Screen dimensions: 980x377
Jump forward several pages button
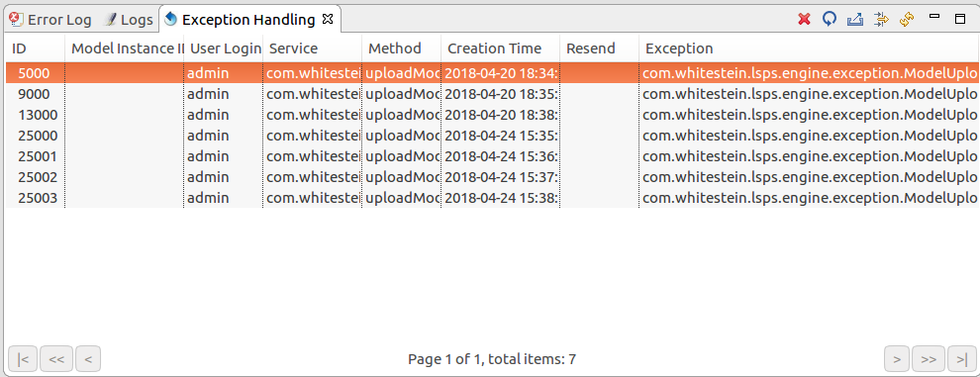point(929,359)
